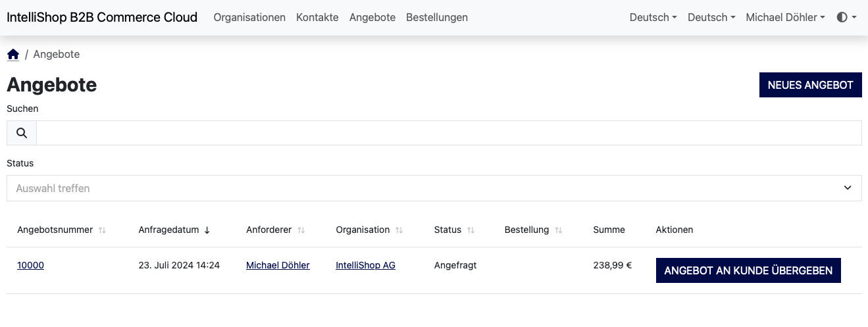
Task: Open the second Deutsch dropdown
Action: [711, 18]
